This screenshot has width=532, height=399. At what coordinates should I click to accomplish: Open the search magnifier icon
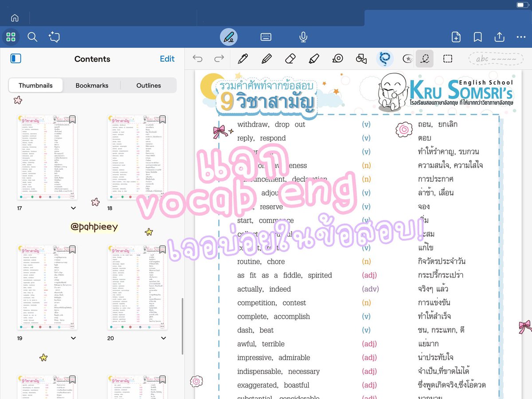(32, 37)
